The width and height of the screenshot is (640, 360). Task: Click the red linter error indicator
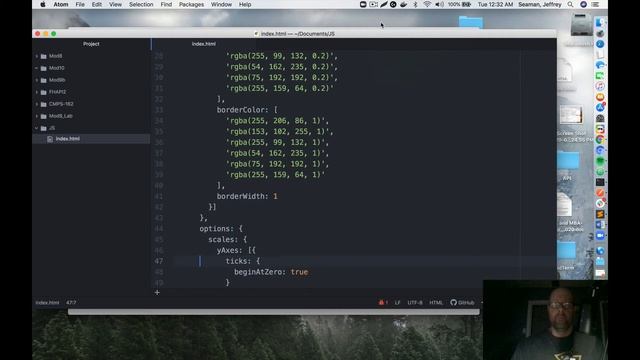[383, 302]
